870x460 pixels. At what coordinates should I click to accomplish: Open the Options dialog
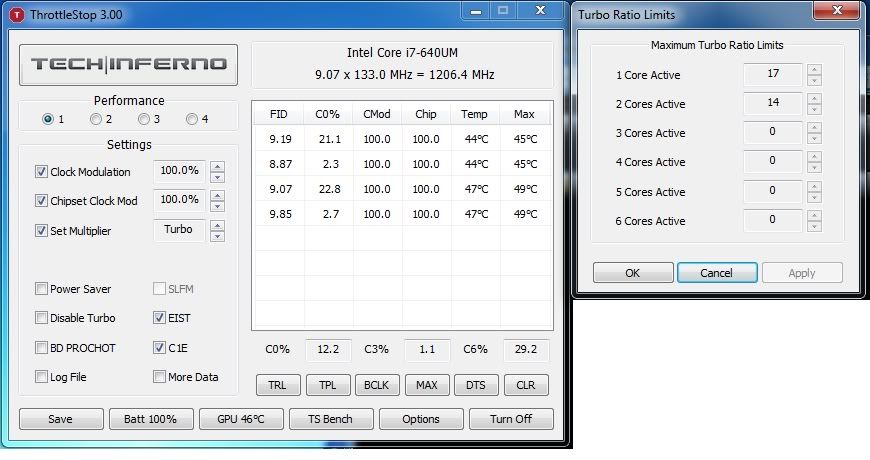[421, 419]
